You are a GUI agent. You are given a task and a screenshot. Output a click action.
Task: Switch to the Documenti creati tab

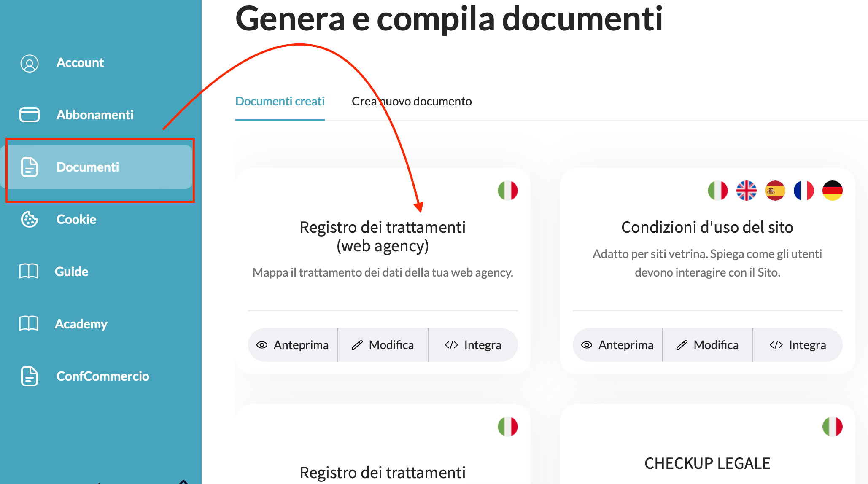[280, 102]
